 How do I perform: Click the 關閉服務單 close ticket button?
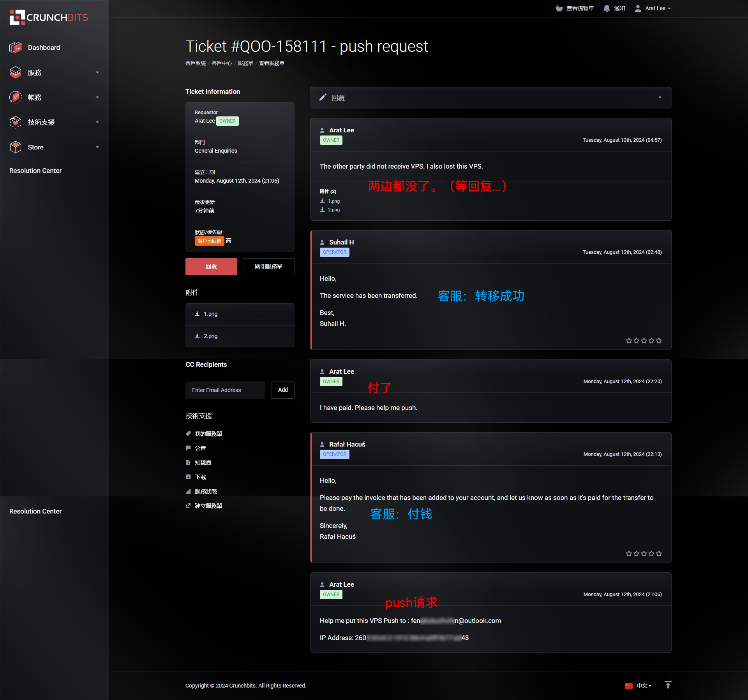pyautogui.click(x=268, y=267)
